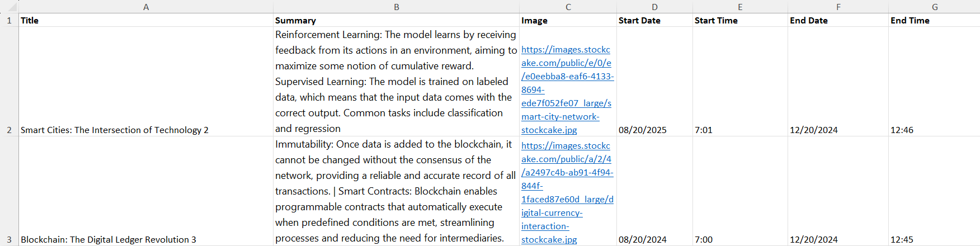Image resolution: width=980 pixels, height=246 pixels.
Task: Select cell with Smart Cities title
Action: 146,82
